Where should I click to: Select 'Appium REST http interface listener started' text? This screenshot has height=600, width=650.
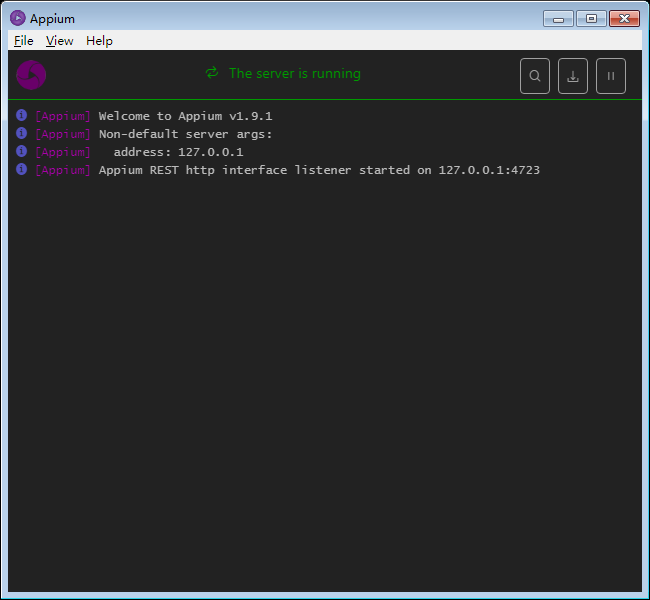(254, 170)
